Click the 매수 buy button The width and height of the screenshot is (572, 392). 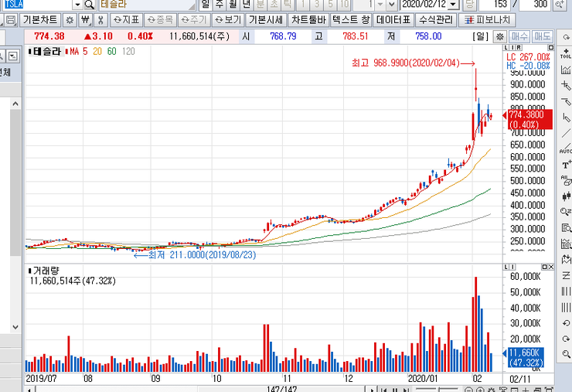point(519,36)
